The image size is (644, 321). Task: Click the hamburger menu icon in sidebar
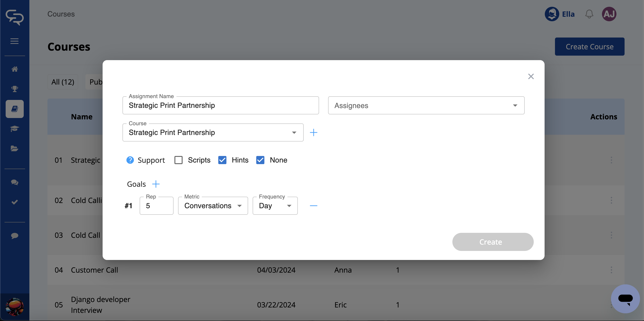point(14,41)
